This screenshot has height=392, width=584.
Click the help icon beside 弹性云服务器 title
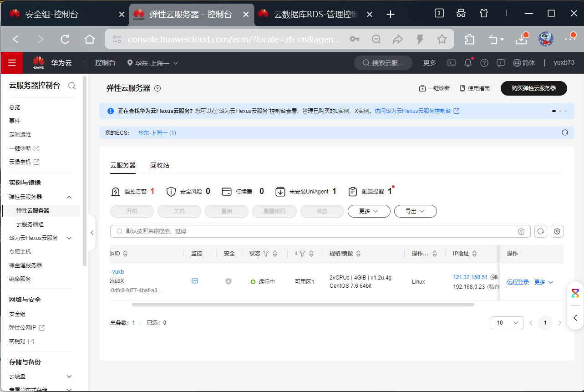pyautogui.click(x=157, y=88)
